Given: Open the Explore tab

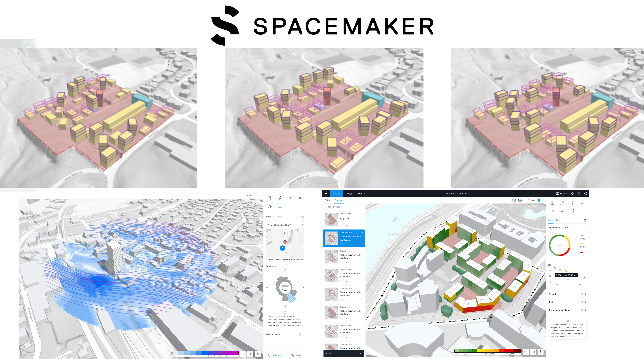Looking at the screenshot, I should (x=361, y=194).
